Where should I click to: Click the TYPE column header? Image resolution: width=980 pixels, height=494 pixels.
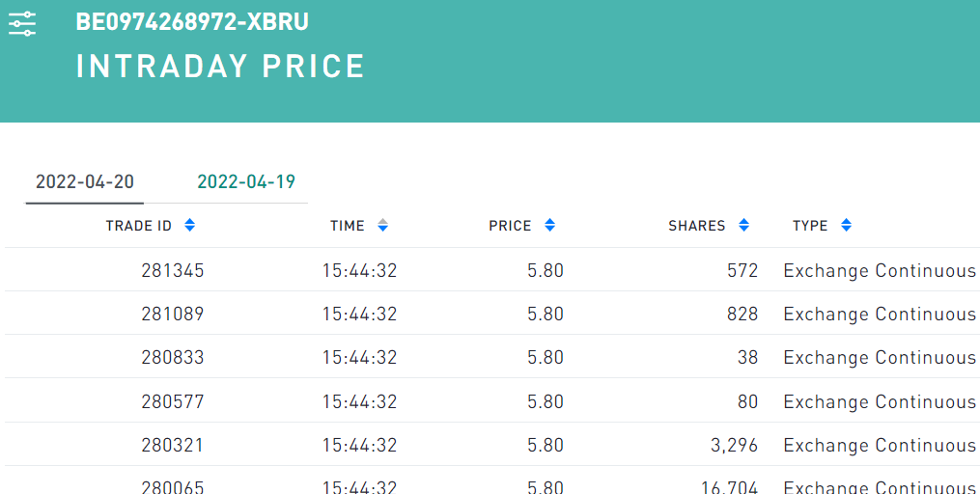pyautogui.click(x=810, y=226)
